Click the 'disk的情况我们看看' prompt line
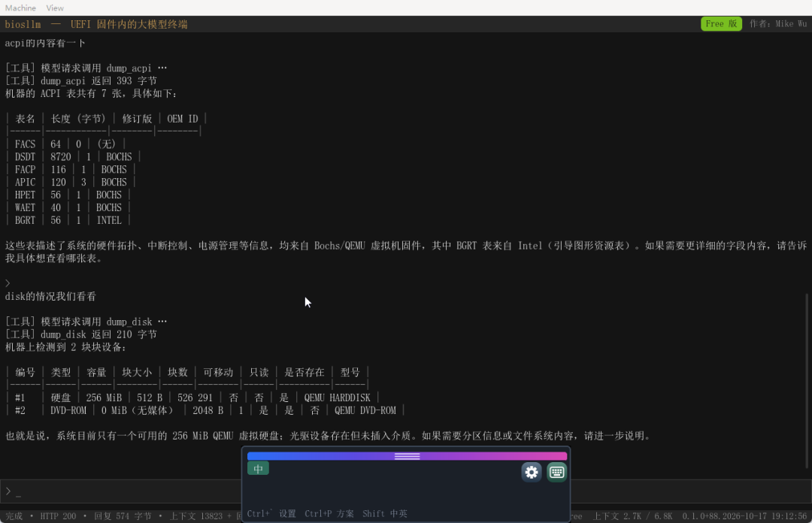The image size is (812, 523). pos(50,297)
